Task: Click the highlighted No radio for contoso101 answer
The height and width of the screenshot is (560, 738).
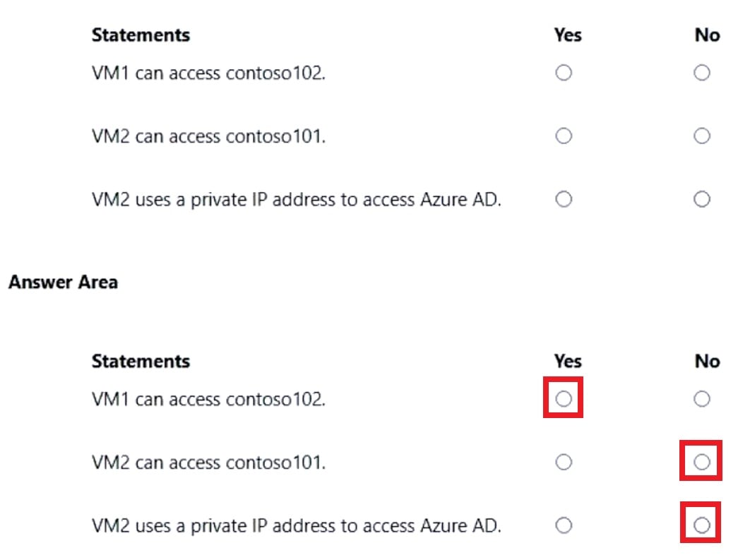Action: 701,462
